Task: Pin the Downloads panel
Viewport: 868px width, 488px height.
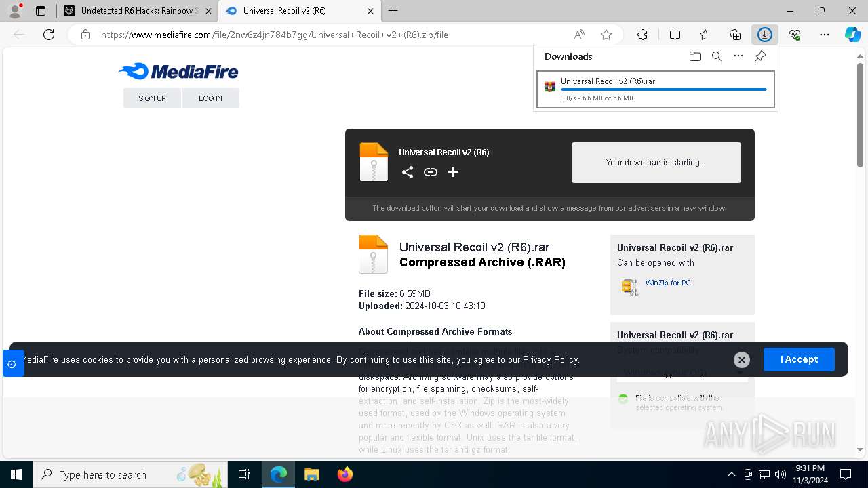Action: pos(760,56)
